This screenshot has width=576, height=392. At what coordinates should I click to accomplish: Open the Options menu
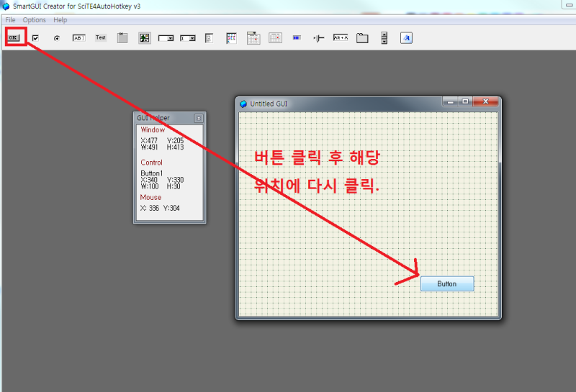pyautogui.click(x=34, y=20)
